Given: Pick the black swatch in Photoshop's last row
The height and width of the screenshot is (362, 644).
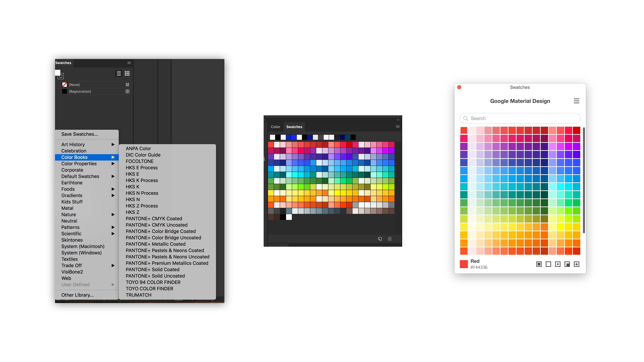Looking at the screenshot, I should click(x=283, y=217).
